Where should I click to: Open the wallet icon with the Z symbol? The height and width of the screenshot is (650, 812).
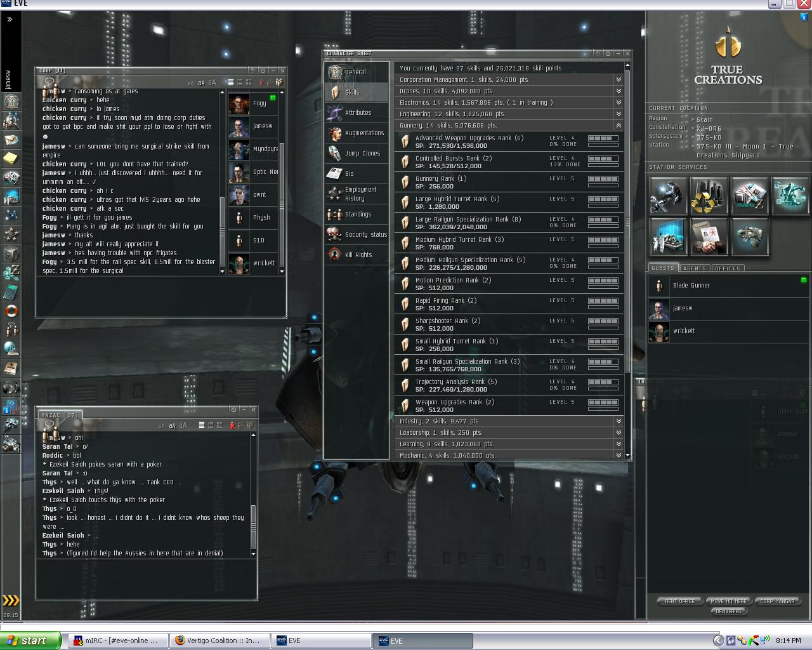[x=11, y=272]
